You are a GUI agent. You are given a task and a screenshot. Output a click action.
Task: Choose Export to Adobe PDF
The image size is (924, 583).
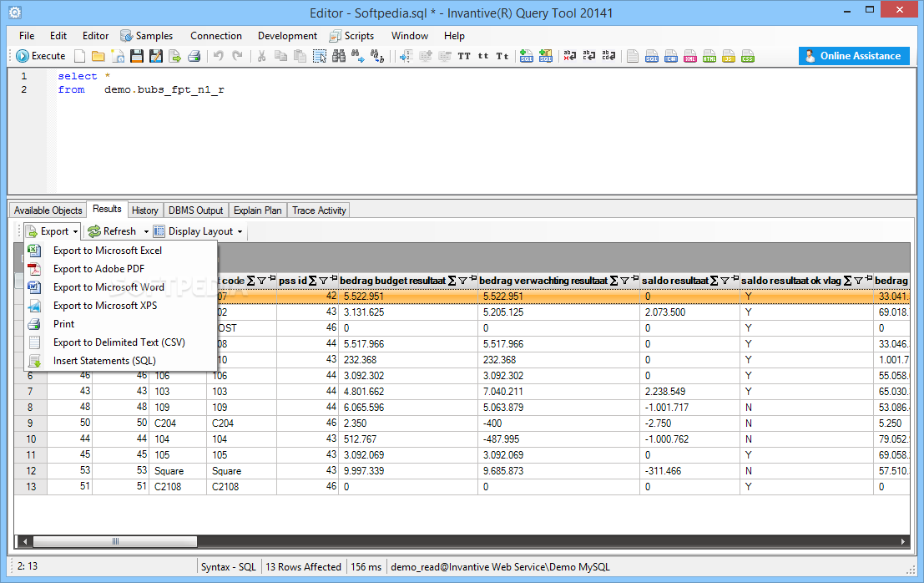tap(121, 269)
